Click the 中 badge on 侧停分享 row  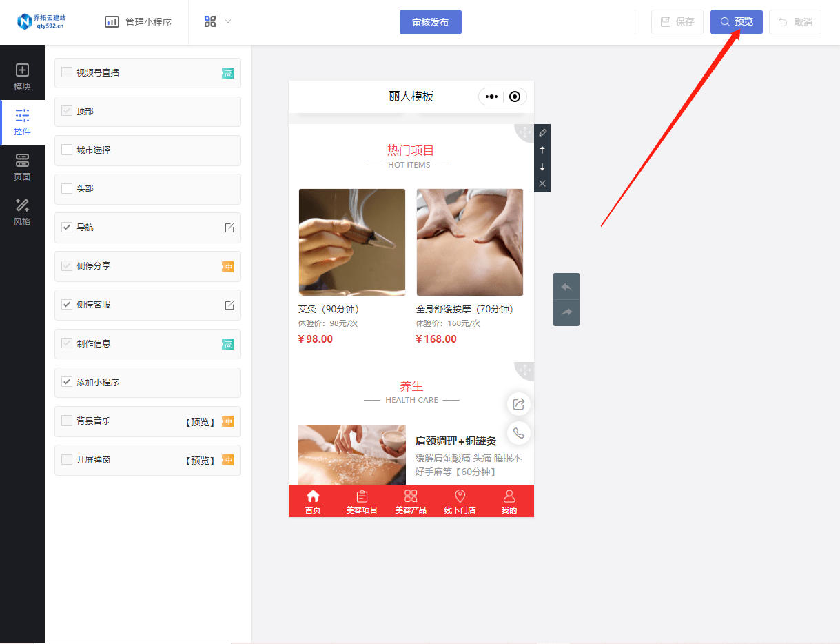[227, 267]
